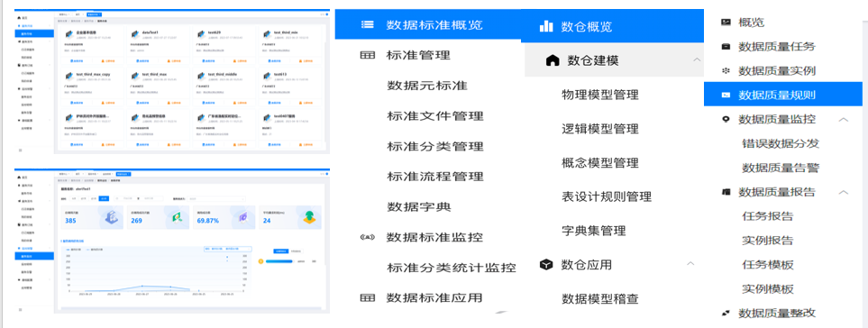Click the 数据标准监控 broadcast icon
The image size is (868, 328).
[368, 238]
